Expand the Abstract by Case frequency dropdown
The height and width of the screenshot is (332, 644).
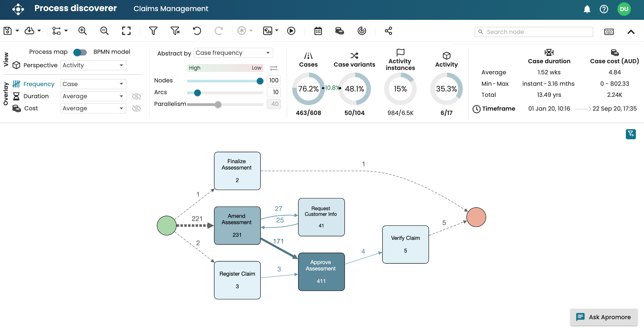point(233,53)
